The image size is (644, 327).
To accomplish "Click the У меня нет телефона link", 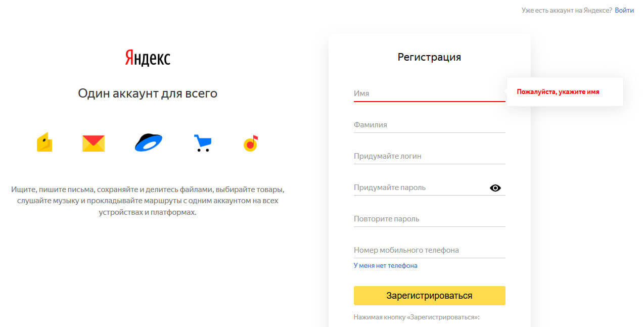I will coord(385,265).
